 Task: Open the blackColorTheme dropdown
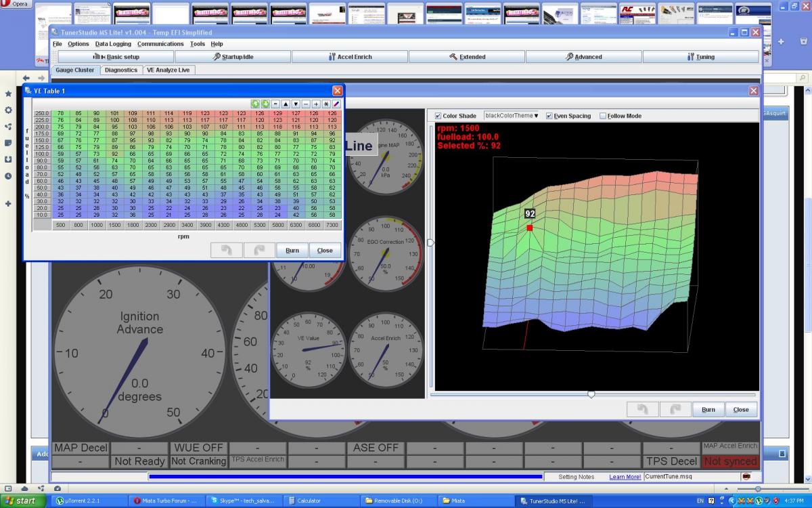[511, 116]
